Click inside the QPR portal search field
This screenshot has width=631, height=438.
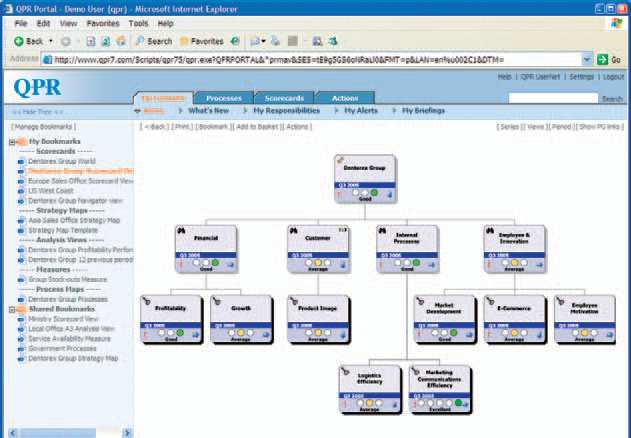click(553, 98)
